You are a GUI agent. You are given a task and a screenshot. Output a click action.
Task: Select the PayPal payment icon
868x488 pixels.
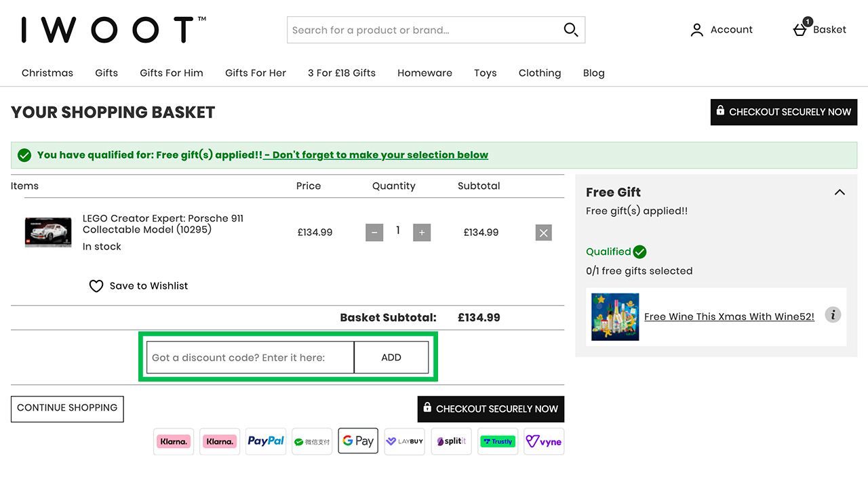pos(266,441)
